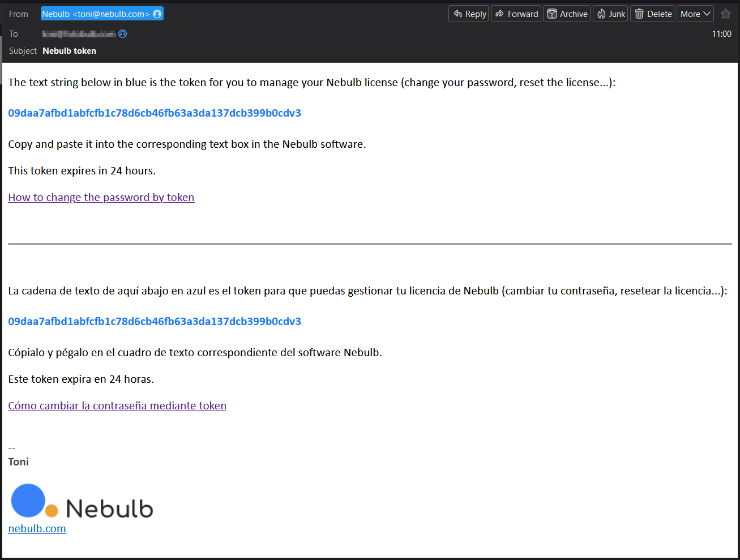Screen dimensions: 740x560
Task: Click the contact icon beside recipient address
Action: pyautogui.click(x=122, y=34)
